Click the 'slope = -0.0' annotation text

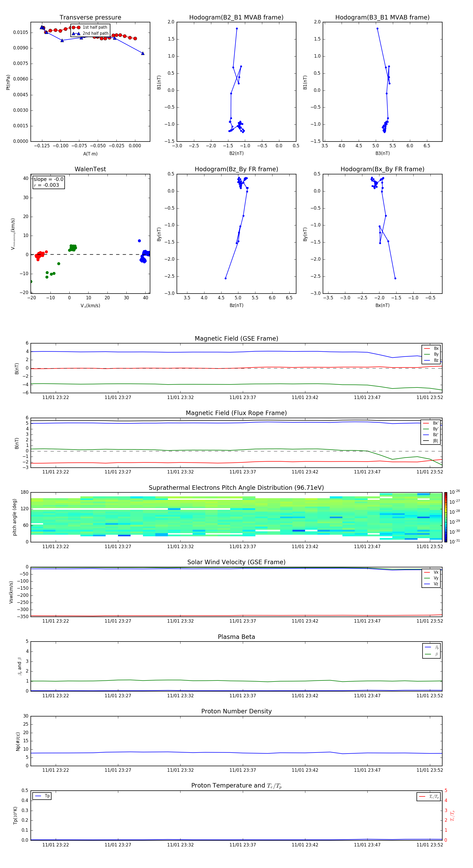(x=48, y=179)
